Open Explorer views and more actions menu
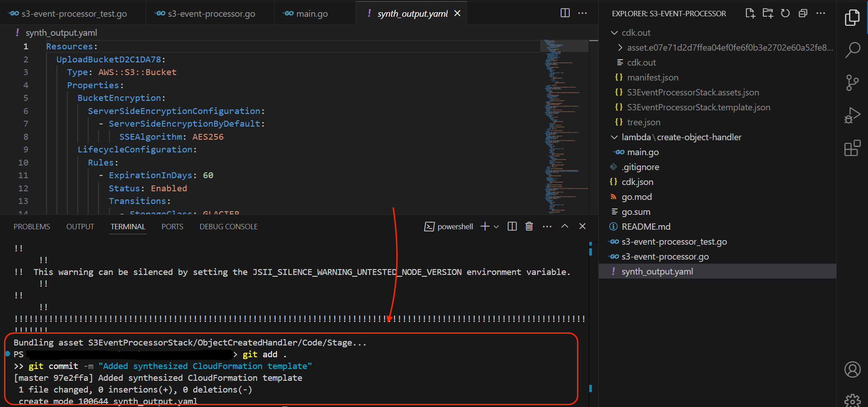This screenshot has height=407, width=868. (x=820, y=13)
